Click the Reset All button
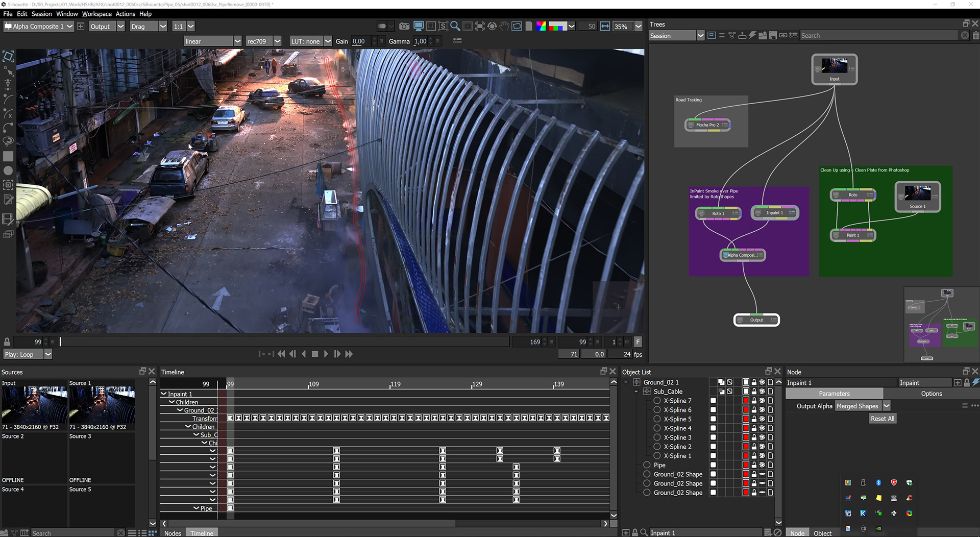Screen dimensions: 980x537 coord(882,419)
